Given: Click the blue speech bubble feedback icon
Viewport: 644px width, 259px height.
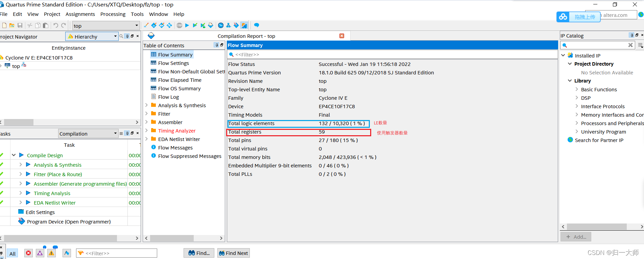Looking at the screenshot, I should (257, 25).
